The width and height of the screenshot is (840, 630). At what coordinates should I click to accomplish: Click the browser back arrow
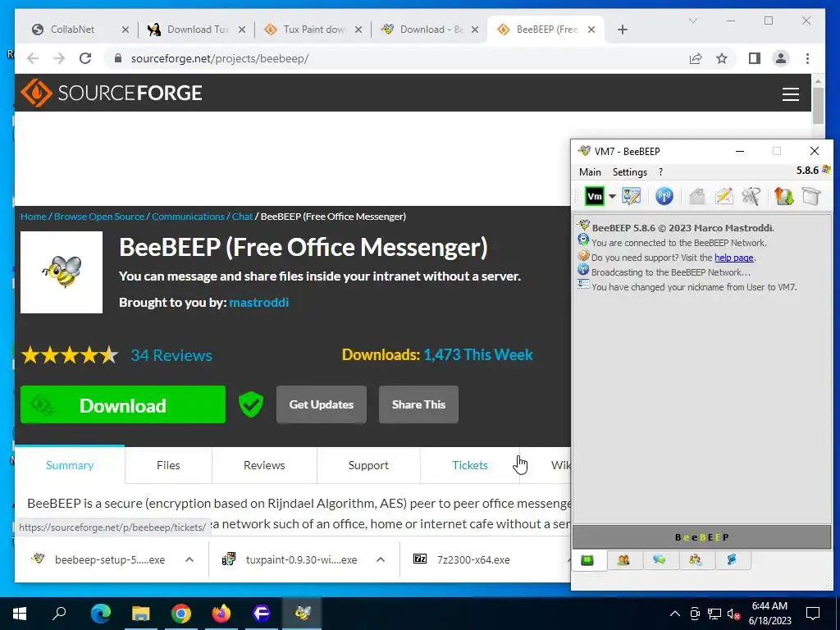(33, 58)
